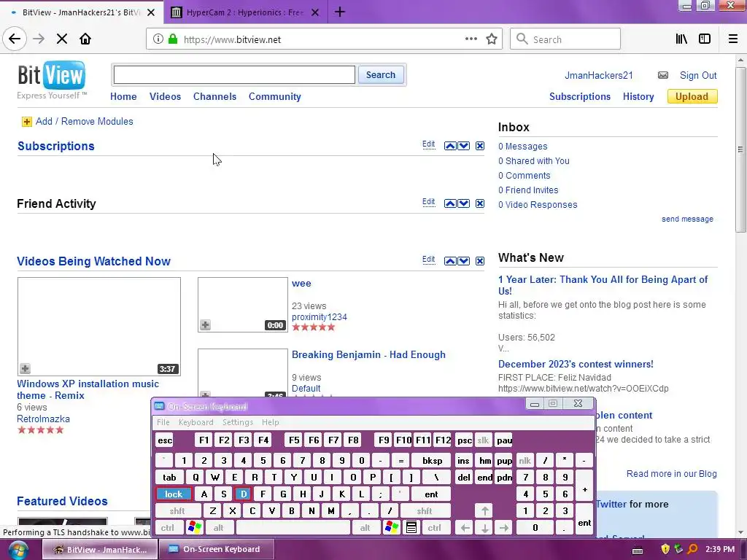The image size is (747, 560).
Task: Move the Subscriptions module down
Action: point(463,146)
